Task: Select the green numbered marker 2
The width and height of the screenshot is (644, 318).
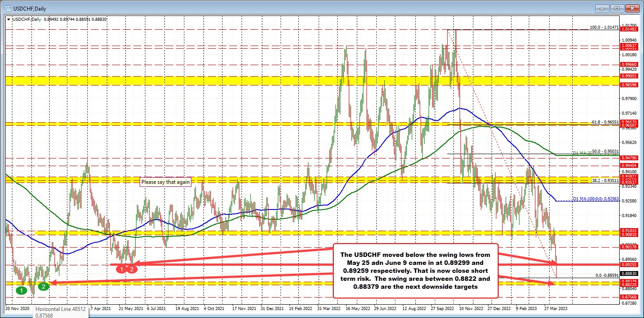Action: point(43,286)
